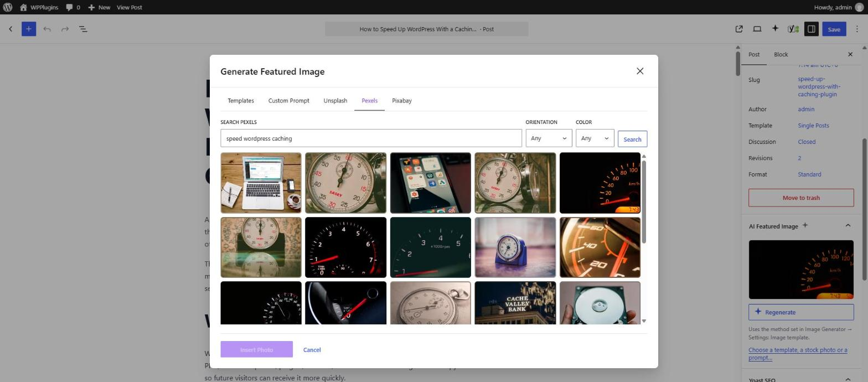Save the post

tap(834, 29)
